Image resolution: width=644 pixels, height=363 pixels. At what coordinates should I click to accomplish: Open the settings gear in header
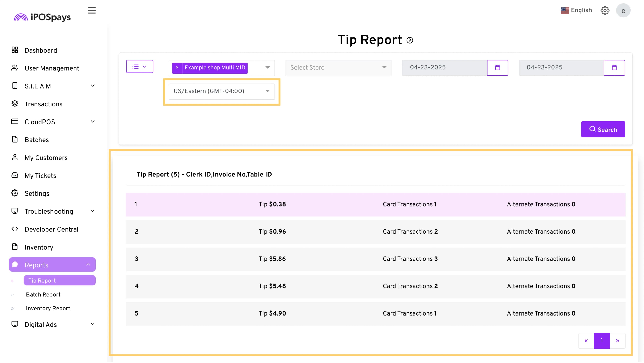(605, 11)
